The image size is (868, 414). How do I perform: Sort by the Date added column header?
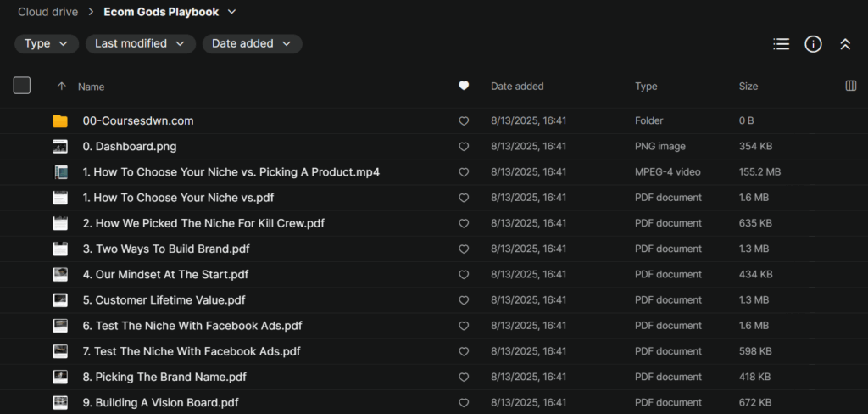[517, 87]
